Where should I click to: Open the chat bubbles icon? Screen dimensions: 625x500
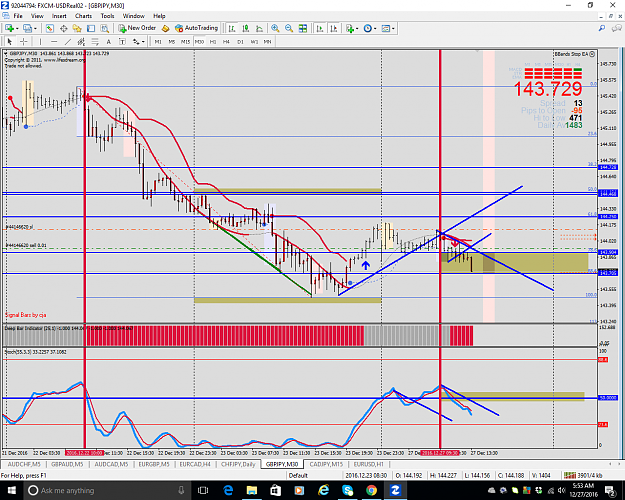[617, 28]
